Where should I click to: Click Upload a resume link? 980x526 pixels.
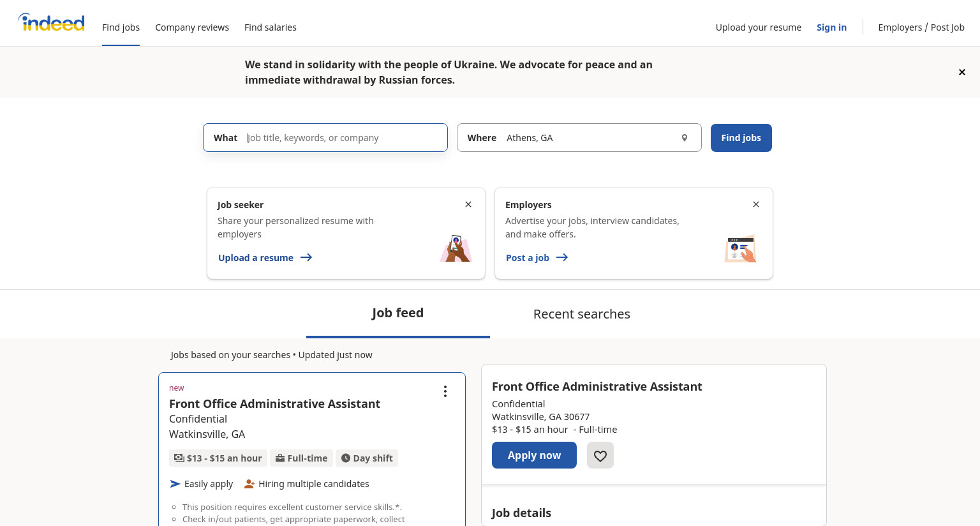pyautogui.click(x=256, y=258)
